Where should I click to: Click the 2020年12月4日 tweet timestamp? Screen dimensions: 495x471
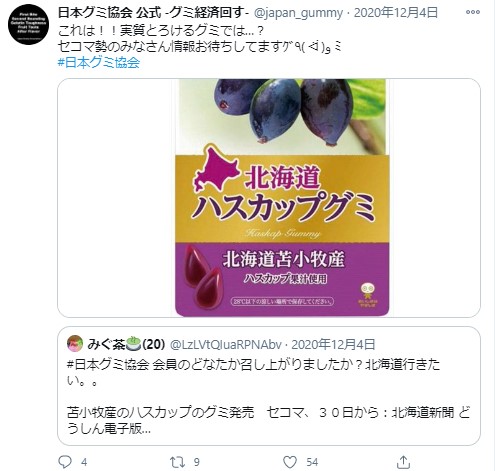click(x=396, y=13)
